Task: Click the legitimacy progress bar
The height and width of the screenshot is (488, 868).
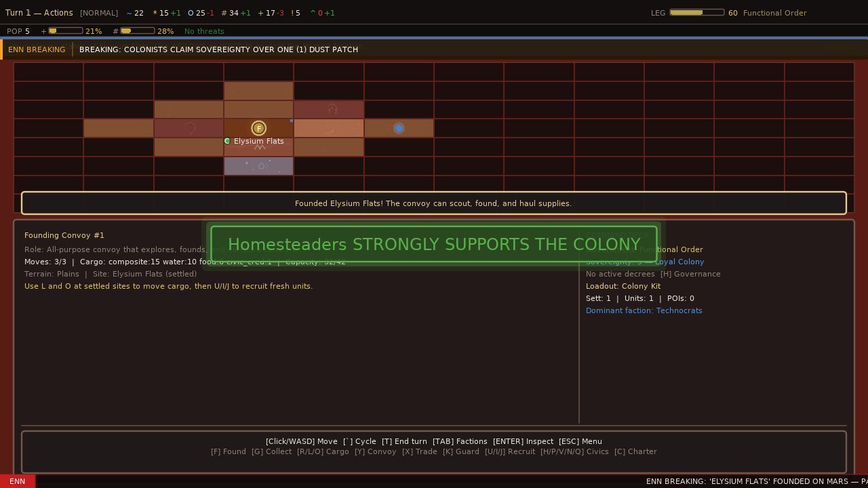Action: pos(696,12)
